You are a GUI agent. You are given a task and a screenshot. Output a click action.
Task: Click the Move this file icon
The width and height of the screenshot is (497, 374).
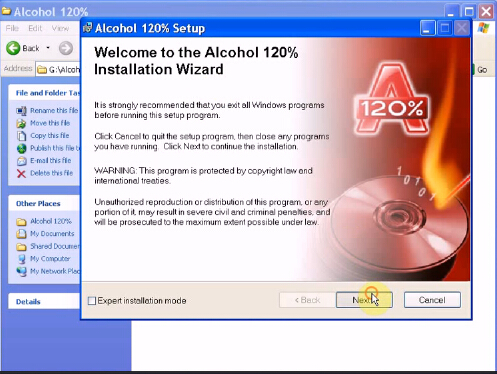21,123
